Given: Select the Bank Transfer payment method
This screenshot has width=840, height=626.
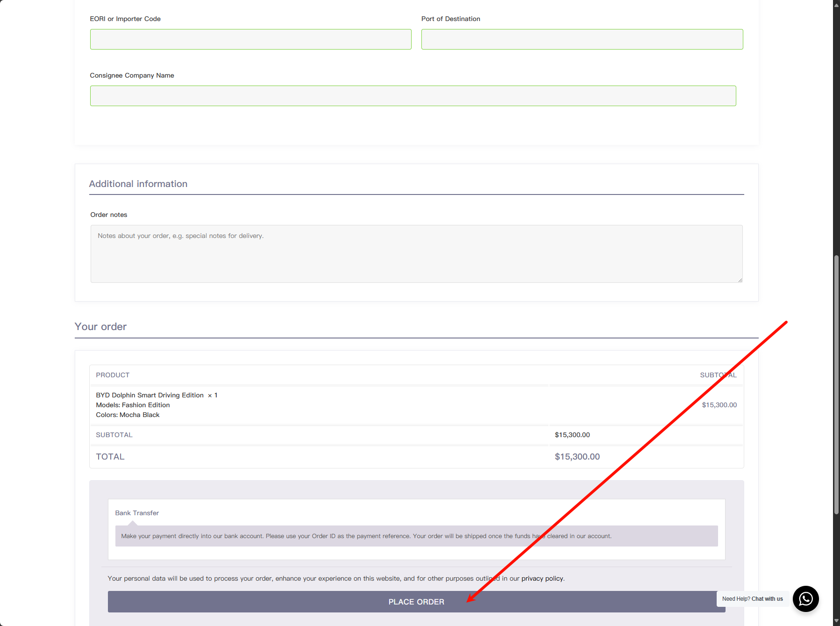Looking at the screenshot, I should coord(137,513).
